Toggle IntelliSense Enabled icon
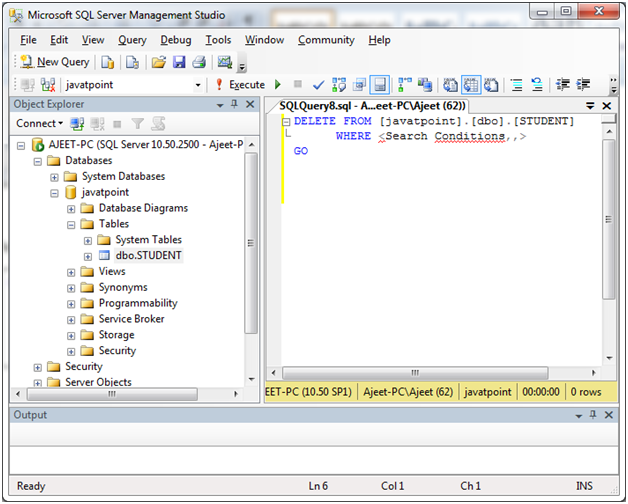The image size is (628, 504). coord(379,85)
